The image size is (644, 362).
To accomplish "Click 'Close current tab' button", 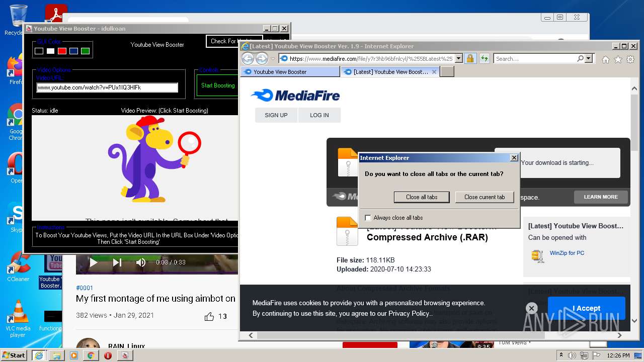I will 485,197.
